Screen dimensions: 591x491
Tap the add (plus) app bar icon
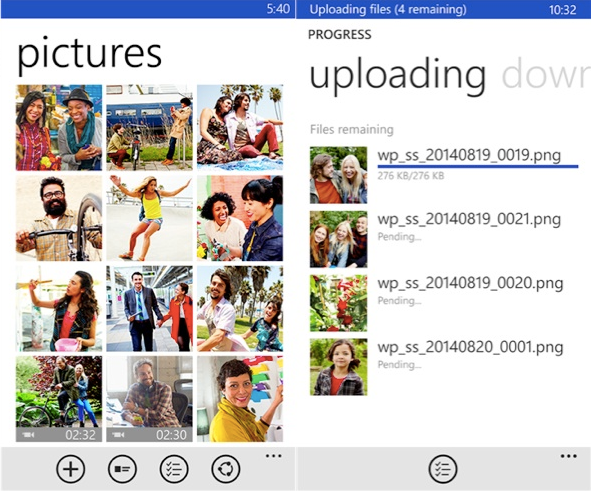70,469
